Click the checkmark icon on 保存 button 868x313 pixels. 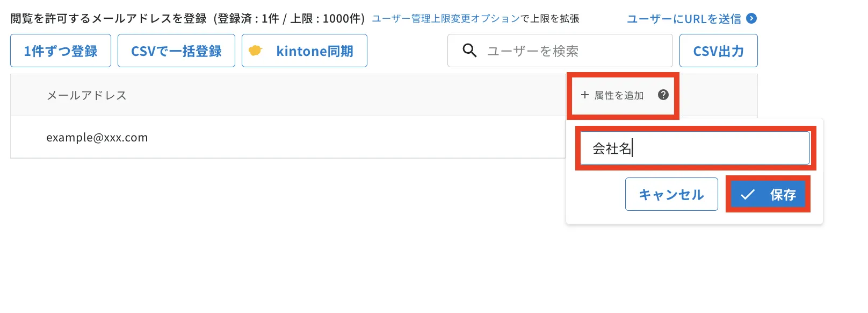(748, 194)
